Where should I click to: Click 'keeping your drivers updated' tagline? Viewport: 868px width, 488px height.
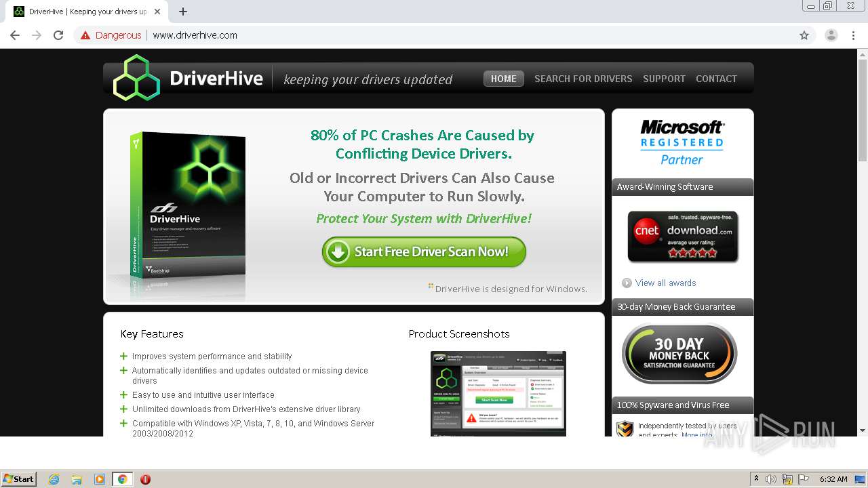(368, 79)
